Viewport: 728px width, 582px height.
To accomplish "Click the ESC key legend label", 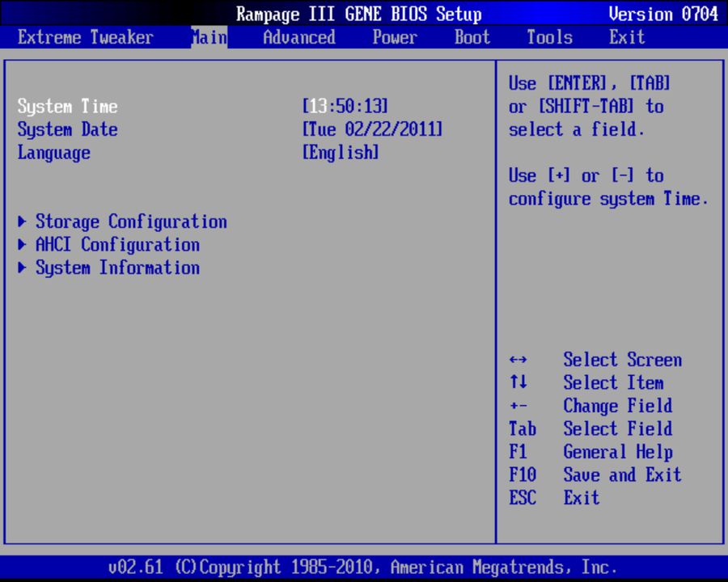I will tap(523, 498).
